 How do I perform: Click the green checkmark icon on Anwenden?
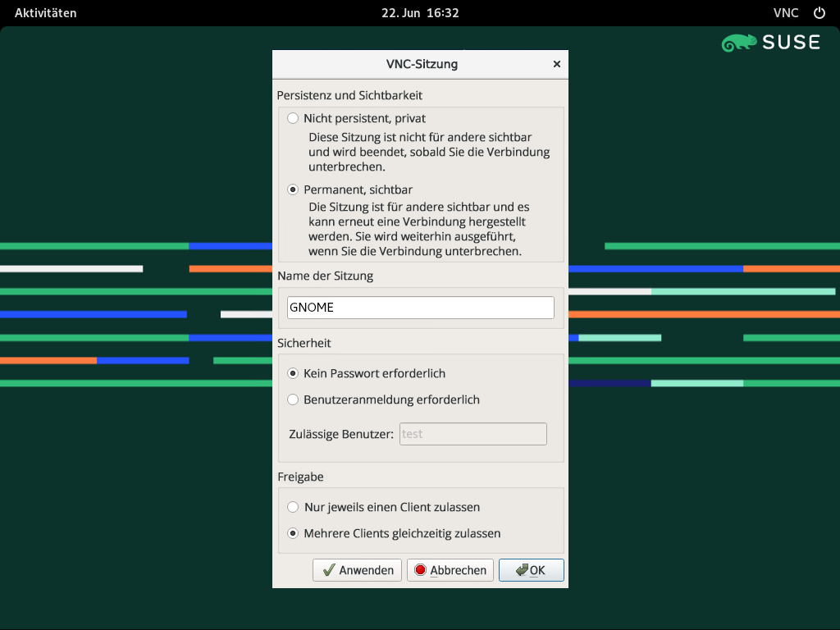(328, 570)
